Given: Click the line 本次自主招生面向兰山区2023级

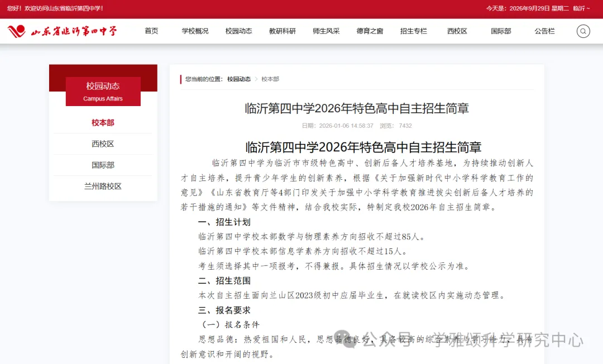Looking at the screenshot, I should [352, 295].
